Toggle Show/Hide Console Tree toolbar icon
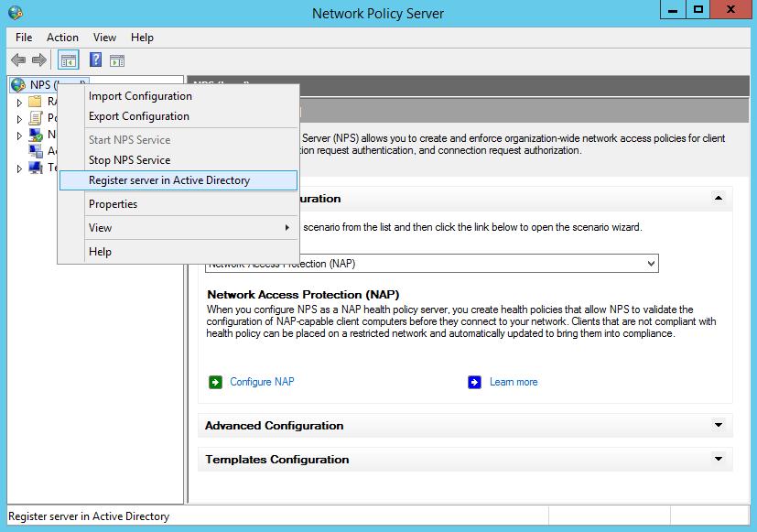757x532 pixels. [68, 60]
